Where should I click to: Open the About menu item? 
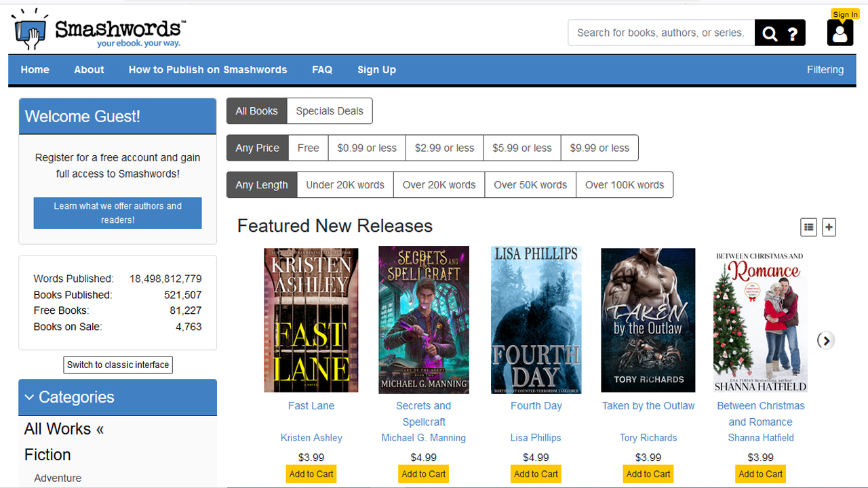[x=89, y=70]
